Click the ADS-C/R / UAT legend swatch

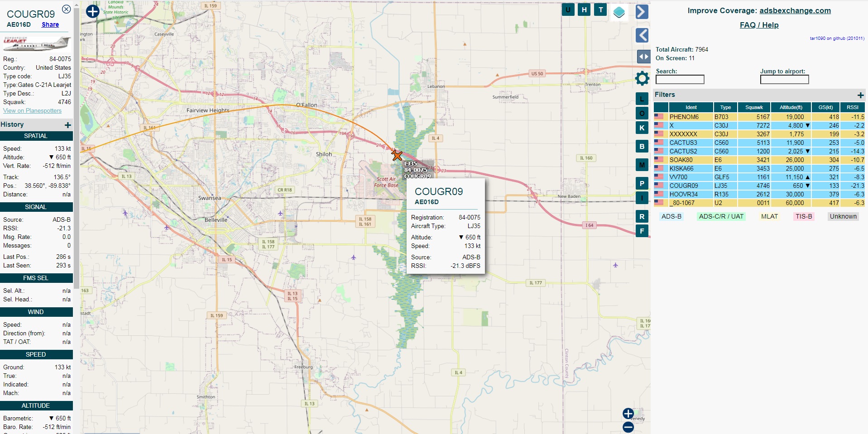tap(721, 216)
